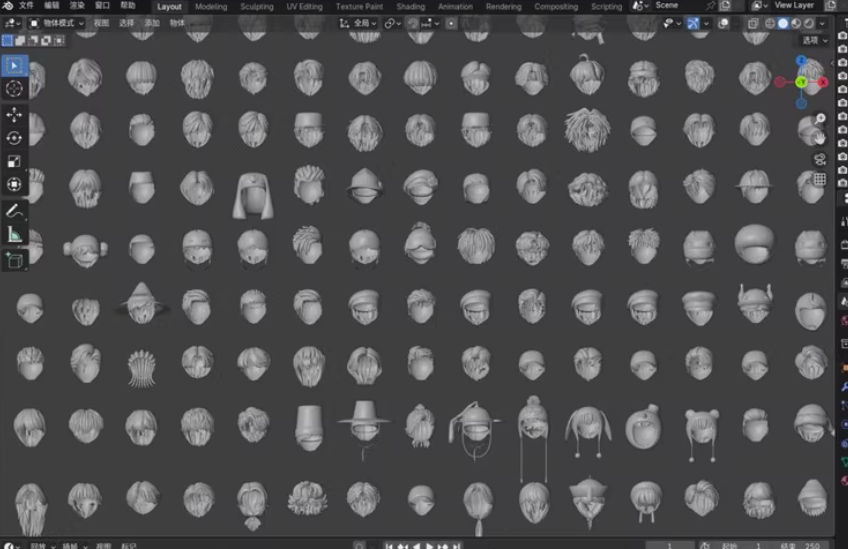848x549 pixels.
Task: Click the 视图 view menu button
Action: 102,23
